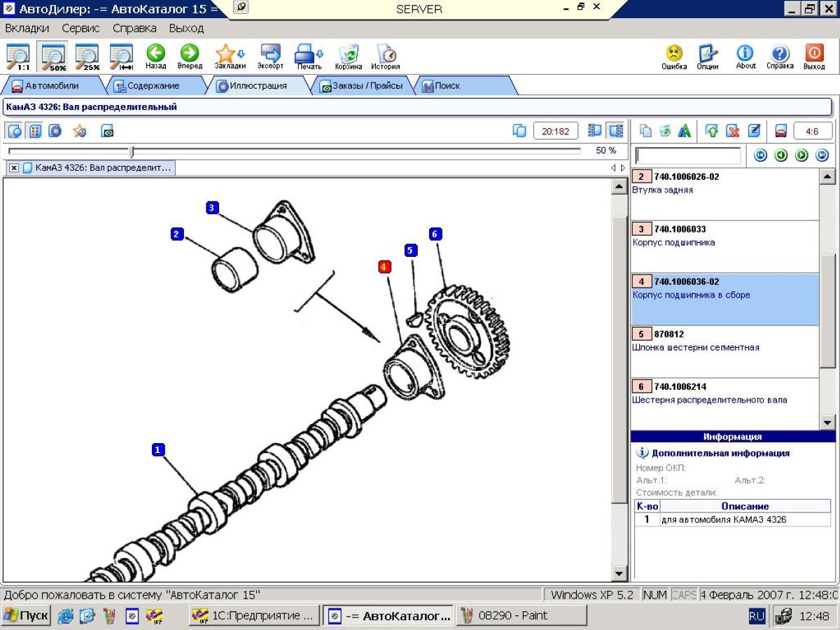Image resolution: width=840 pixels, height=630 pixels.
Task: Click the font letter A icon
Action: (685, 131)
